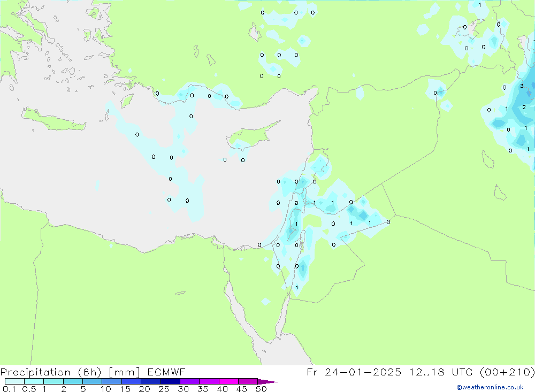The image size is (535, 392).
Task: Click the '25' legend scale label
Action: click(164, 389)
